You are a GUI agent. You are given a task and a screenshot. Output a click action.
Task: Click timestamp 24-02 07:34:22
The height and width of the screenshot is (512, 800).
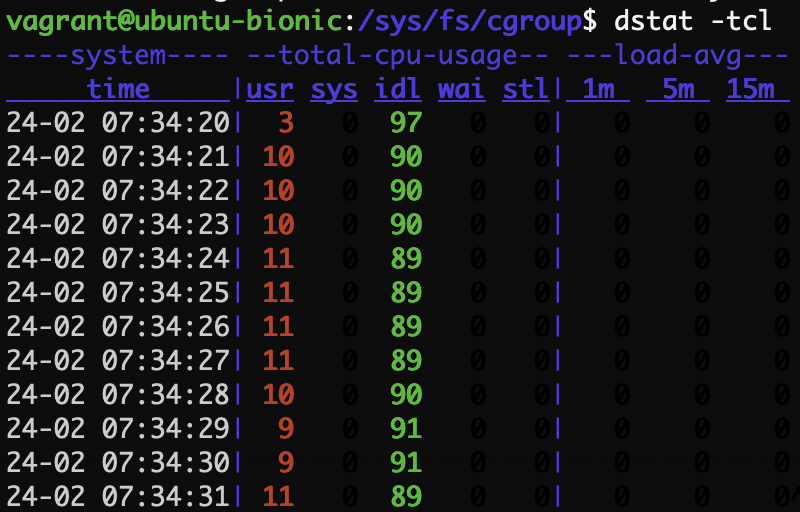pos(118,191)
